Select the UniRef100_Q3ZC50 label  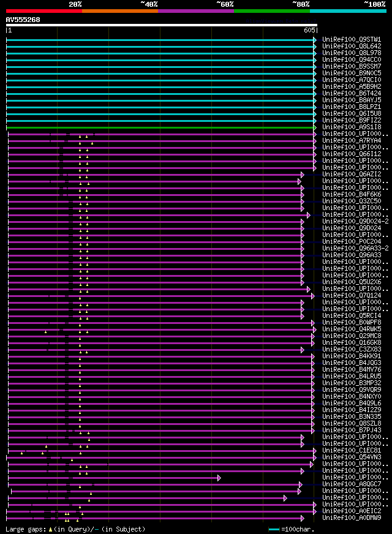coord(352,201)
